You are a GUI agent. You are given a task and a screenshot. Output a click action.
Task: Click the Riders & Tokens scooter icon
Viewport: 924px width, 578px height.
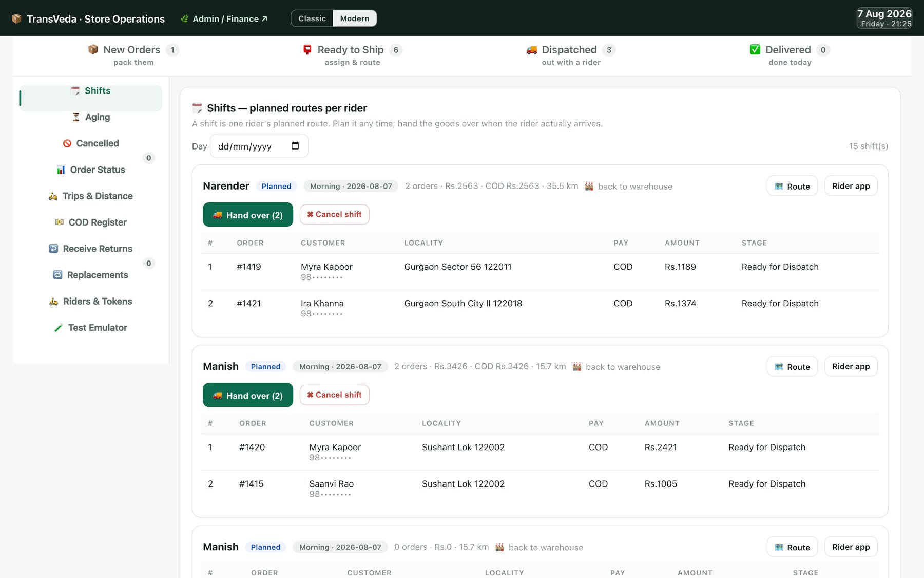point(53,302)
